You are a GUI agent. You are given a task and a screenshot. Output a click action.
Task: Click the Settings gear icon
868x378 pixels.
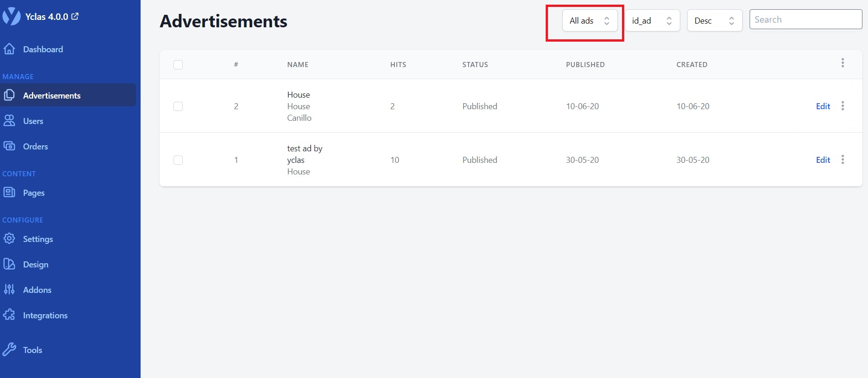[x=9, y=239]
